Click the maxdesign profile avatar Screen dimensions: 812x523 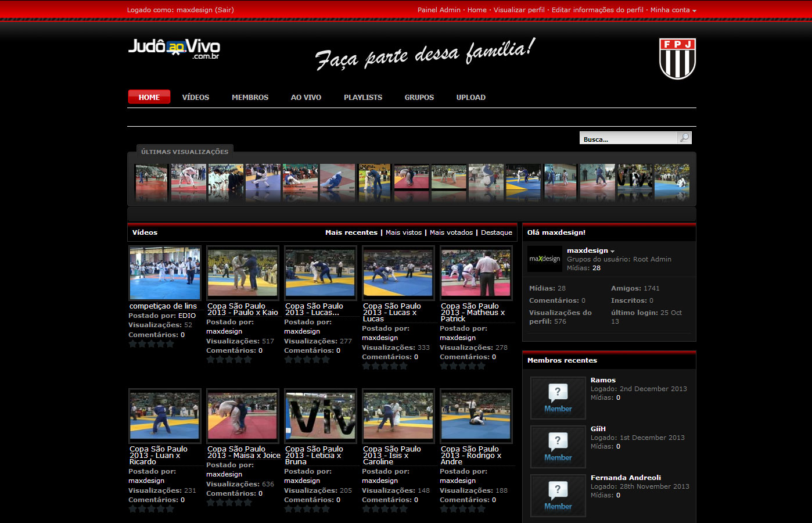click(x=545, y=259)
